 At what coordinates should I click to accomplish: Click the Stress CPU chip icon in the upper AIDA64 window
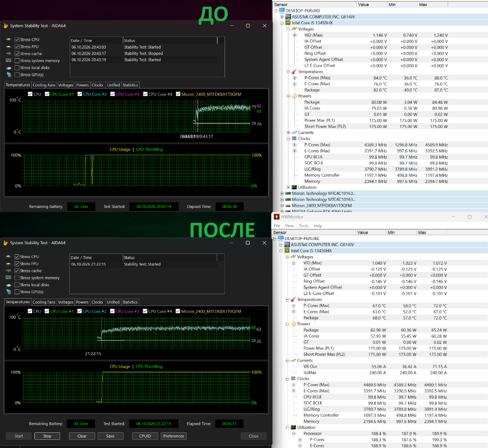click(x=9, y=40)
